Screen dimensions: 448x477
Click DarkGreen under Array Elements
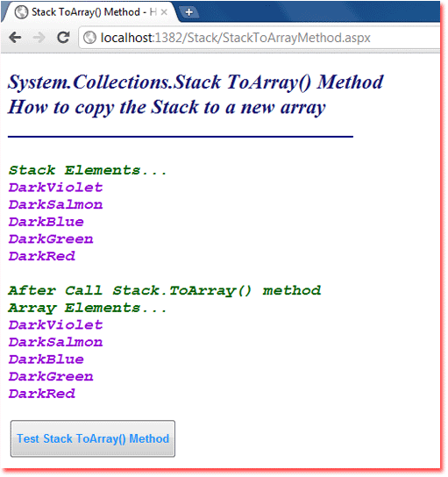[x=51, y=377]
